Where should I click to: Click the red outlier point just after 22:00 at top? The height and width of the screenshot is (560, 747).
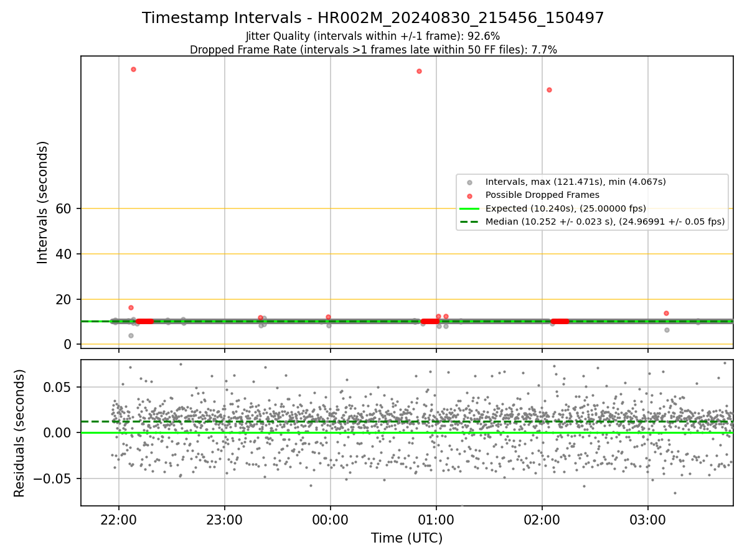point(133,69)
